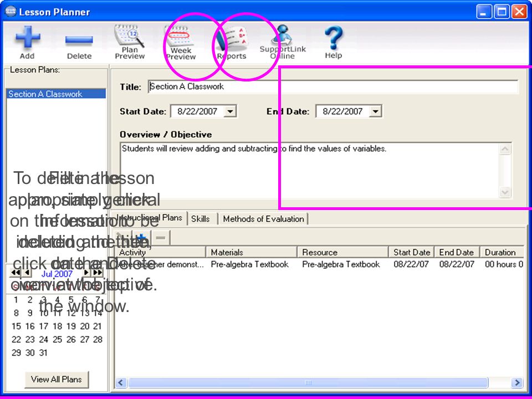
Task: Switch to the Instructional Plans tab
Action: click(150, 218)
